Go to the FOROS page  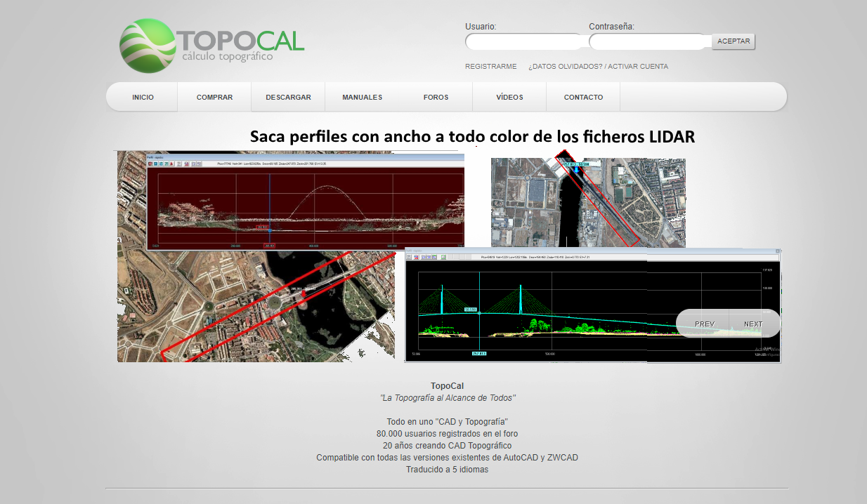pyautogui.click(x=436, y=97)
